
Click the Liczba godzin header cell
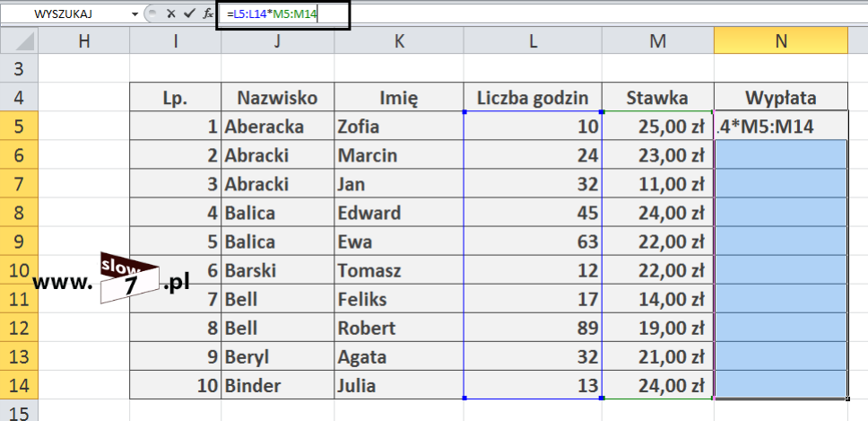pos(533,98)
